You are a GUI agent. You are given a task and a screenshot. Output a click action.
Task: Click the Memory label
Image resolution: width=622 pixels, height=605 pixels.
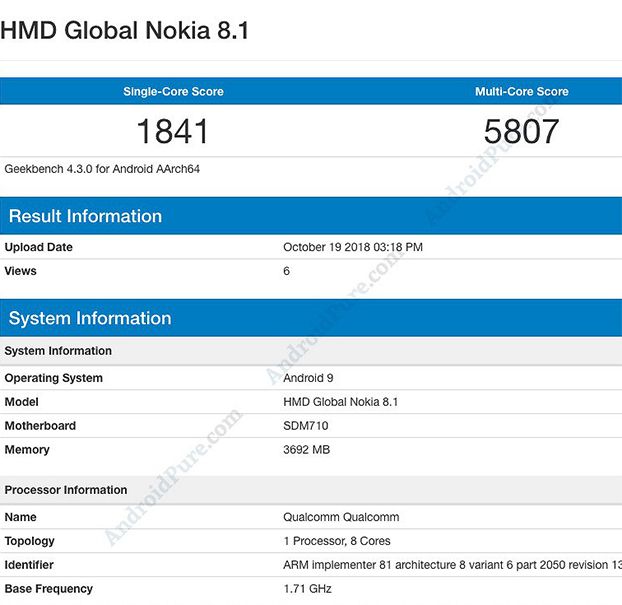[x=27, y=449]
